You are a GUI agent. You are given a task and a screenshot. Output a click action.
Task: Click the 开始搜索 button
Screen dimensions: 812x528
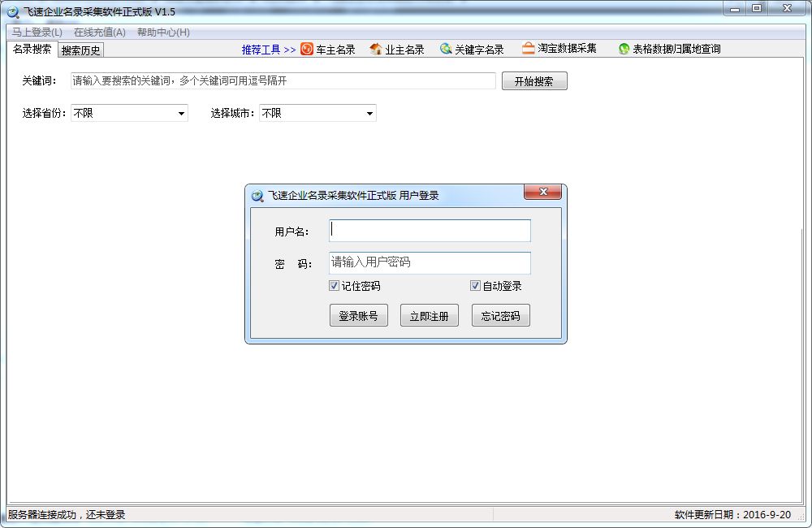point(534,81)
